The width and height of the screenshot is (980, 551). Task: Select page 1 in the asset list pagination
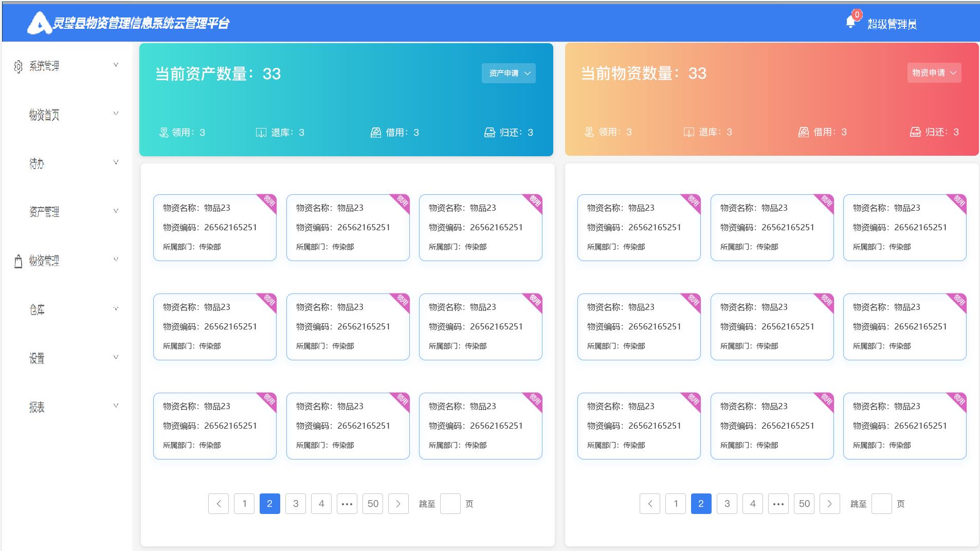[244, 504]
